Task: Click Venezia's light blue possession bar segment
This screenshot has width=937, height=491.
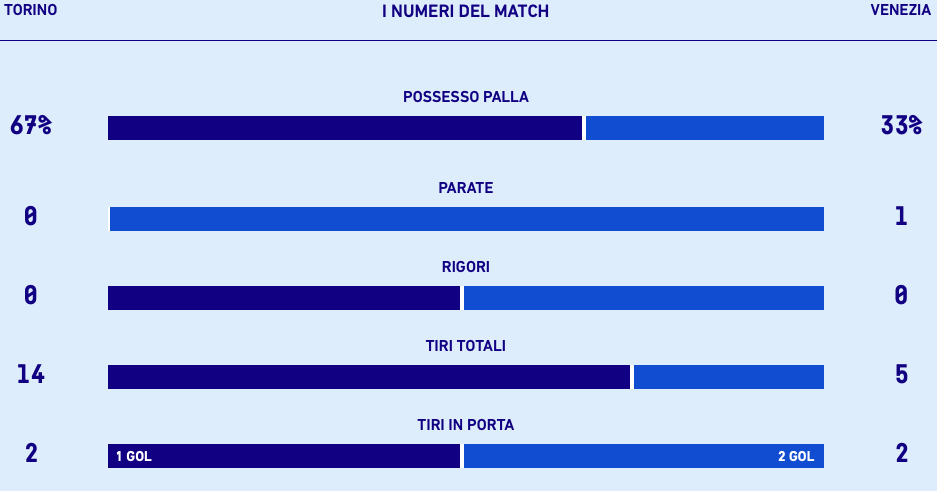Action: (705, 128)
